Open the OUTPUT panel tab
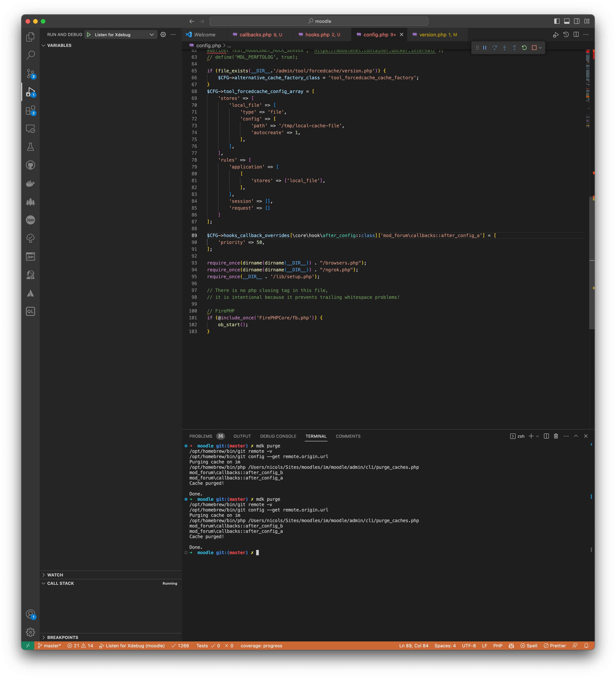 coord(242,436)
